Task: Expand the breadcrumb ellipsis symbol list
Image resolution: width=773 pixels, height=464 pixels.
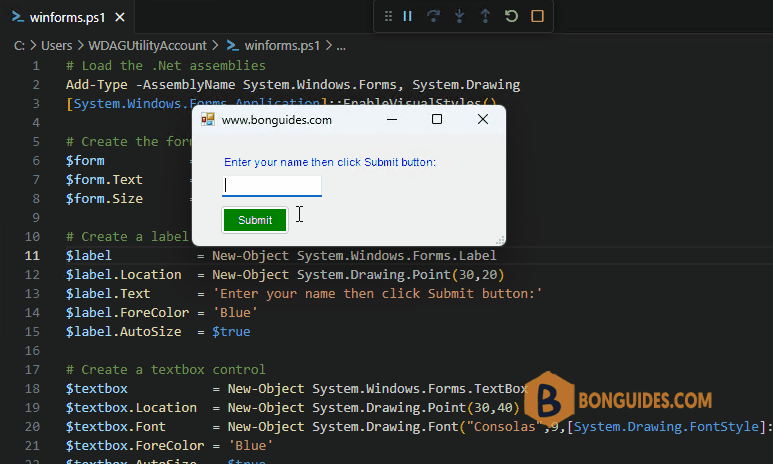Action: 341,46
